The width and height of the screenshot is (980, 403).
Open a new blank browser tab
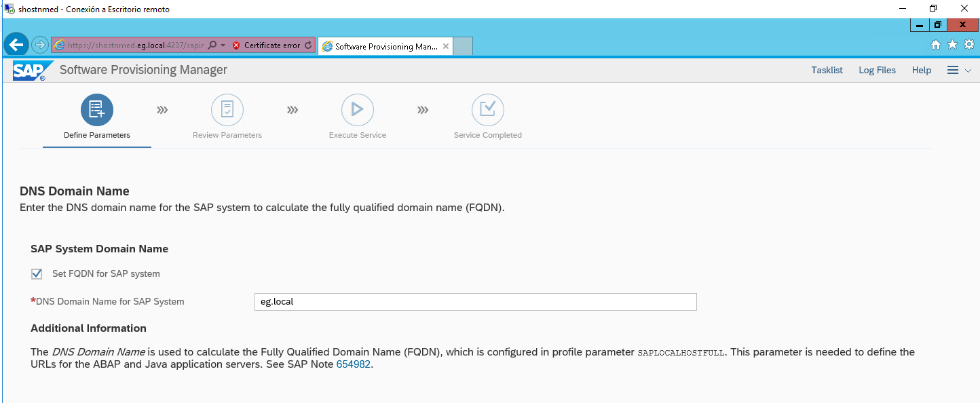463,46
